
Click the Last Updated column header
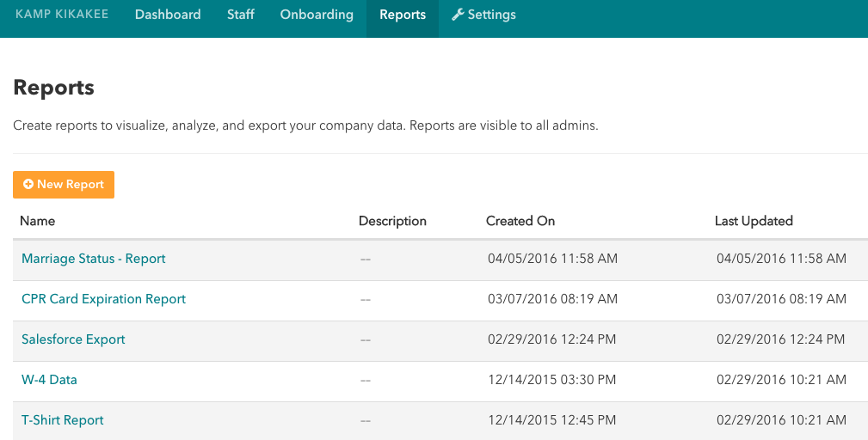click(x=754, y=221)
